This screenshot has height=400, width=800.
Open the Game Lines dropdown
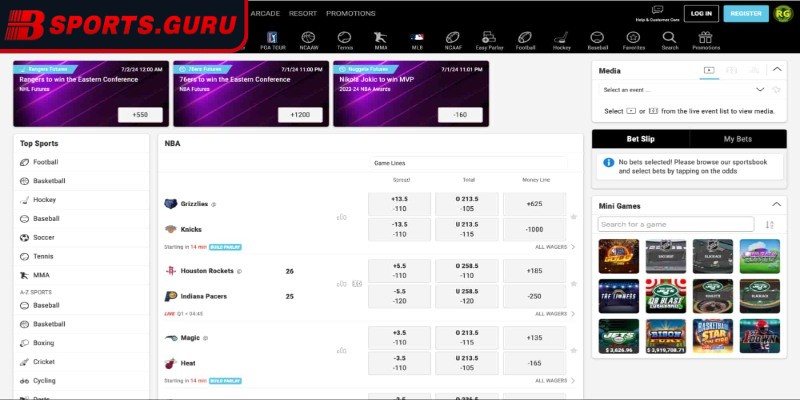468,163
